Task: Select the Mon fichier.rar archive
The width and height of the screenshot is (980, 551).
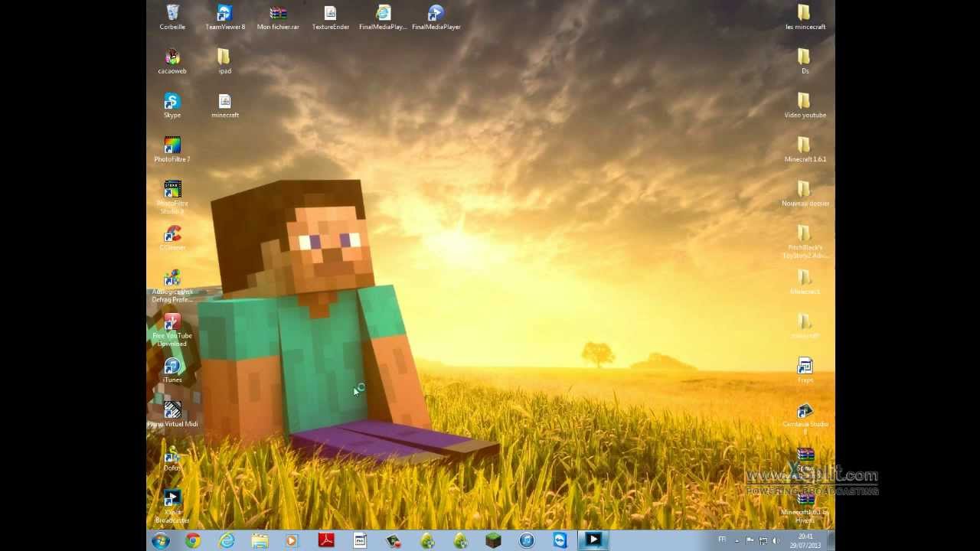Action: coord(278,18)
